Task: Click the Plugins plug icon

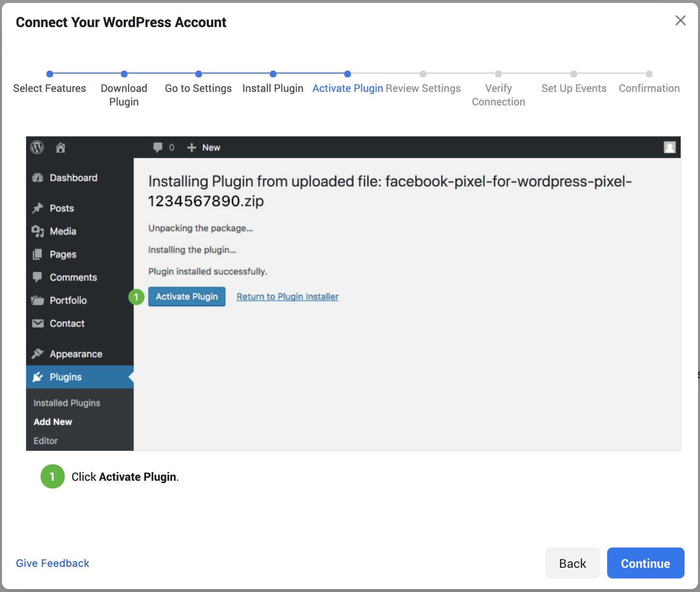Action: tap(38, 377)
